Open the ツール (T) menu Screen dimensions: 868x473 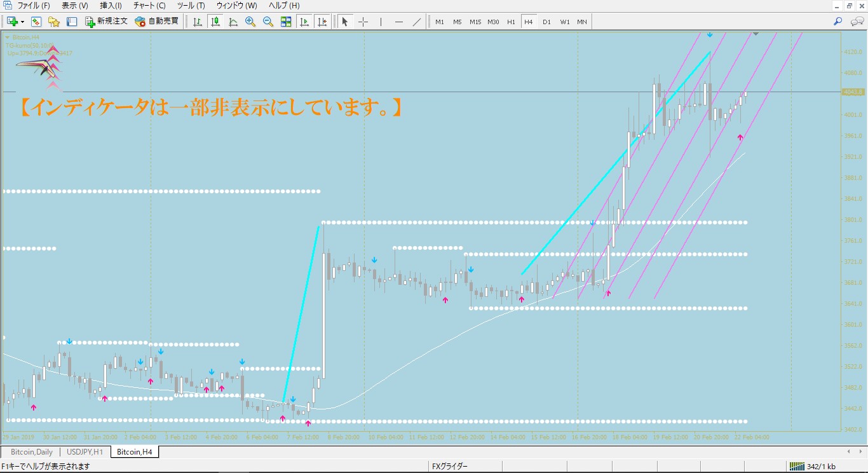click(x=191, y=6)
